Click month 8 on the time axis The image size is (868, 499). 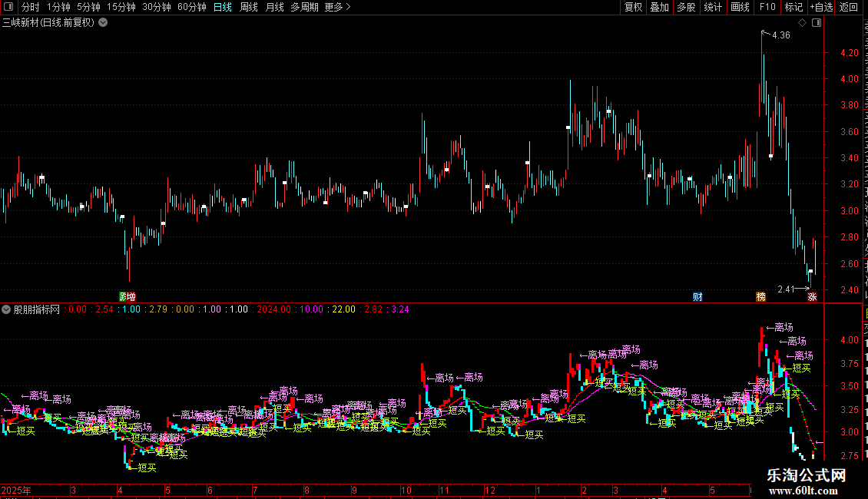[x=306, y=490]
